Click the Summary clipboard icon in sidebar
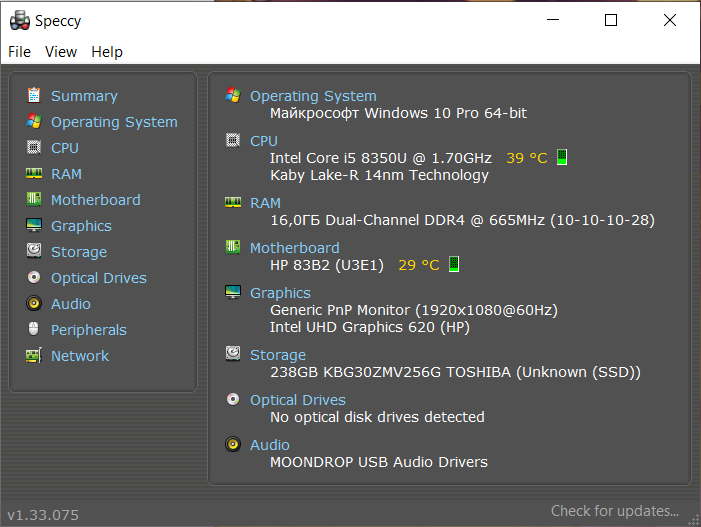The width and height of the screenshot is (701, 527). click(x=34, y=96)
